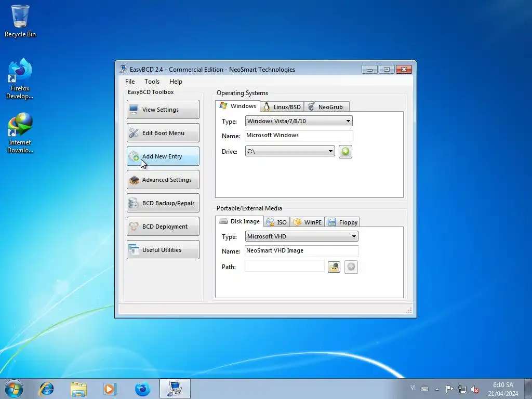
Task: Switch to the WinPE tab
Action: [308, 222]
